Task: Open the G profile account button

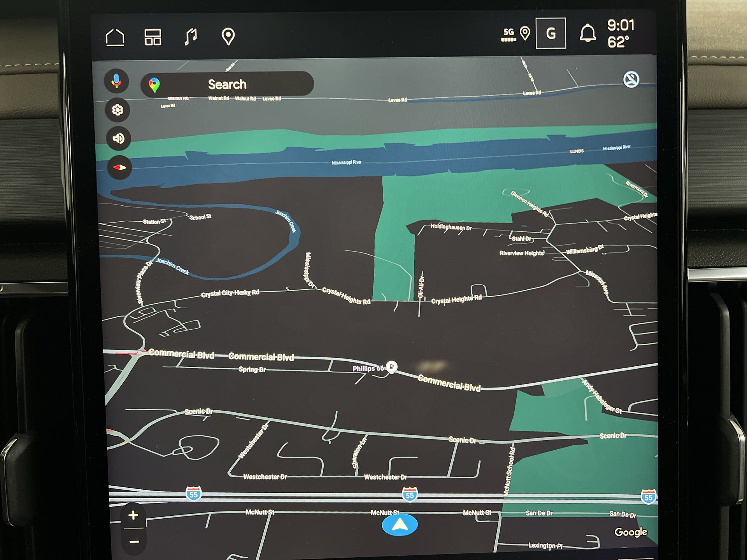Action: [x=551, y=33]
